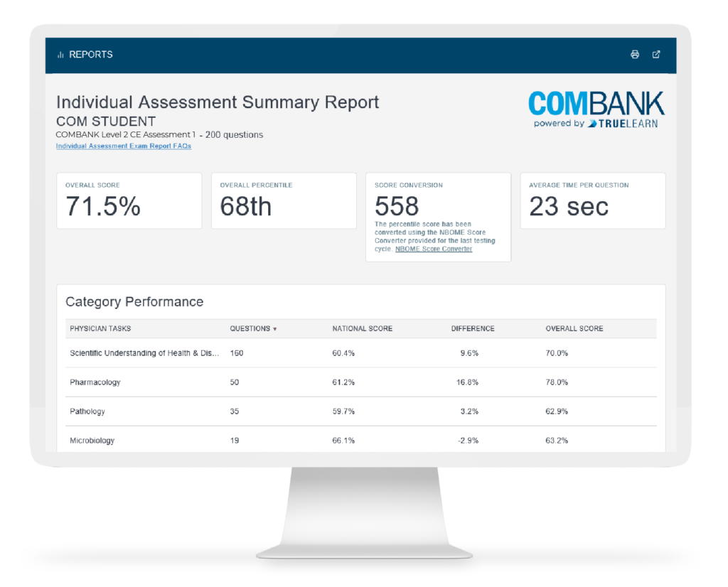Screen dimensions: 728x587
Task: Expand the Questions sort dropdown arrow
Action: pos(276,329)
